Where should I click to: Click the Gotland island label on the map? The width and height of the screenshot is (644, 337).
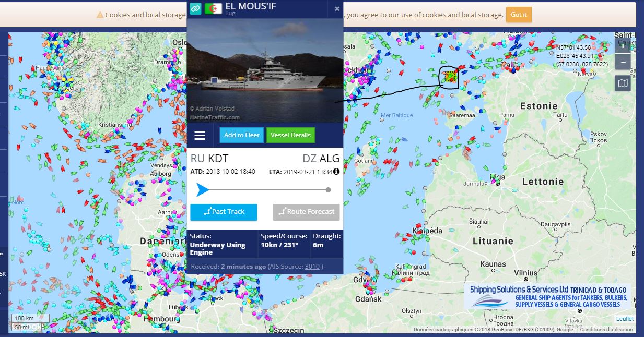click(364, 161)
